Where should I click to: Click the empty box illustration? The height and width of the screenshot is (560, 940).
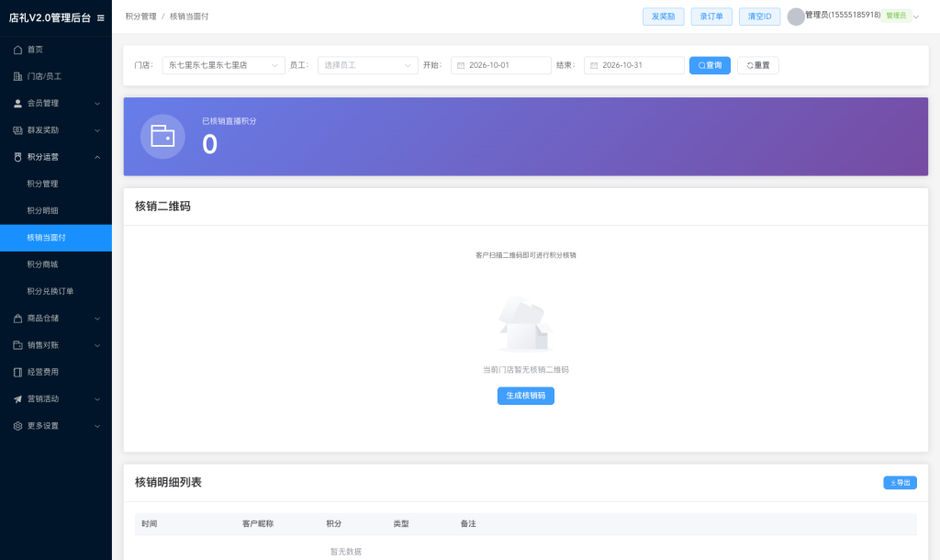pyautogui.click(x=525, y=324)
